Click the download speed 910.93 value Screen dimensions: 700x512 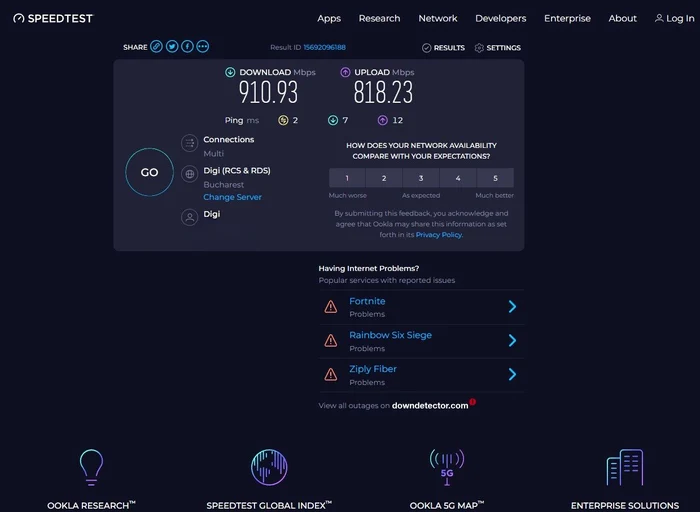click(268, 93)
